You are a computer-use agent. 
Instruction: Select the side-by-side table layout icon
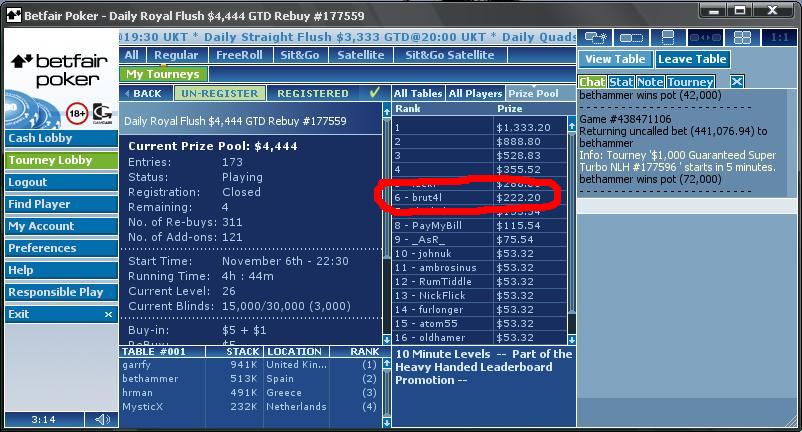pyautogui.click(x=631, y=38)
